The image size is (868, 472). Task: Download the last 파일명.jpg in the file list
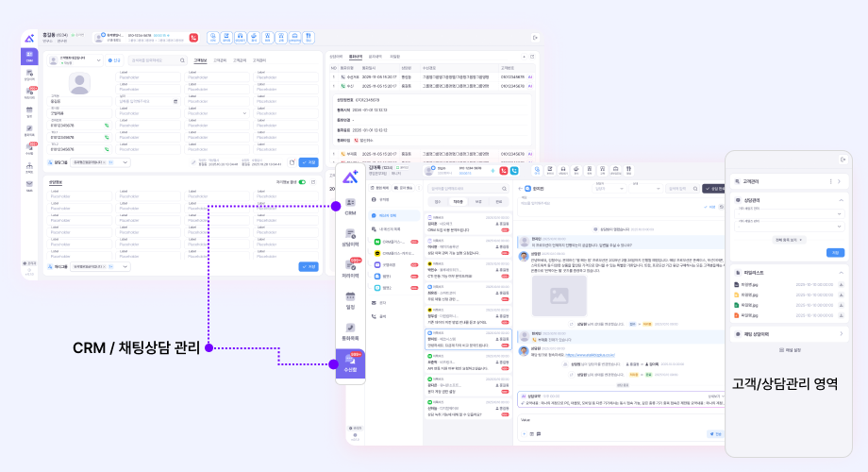click(841, 315)
